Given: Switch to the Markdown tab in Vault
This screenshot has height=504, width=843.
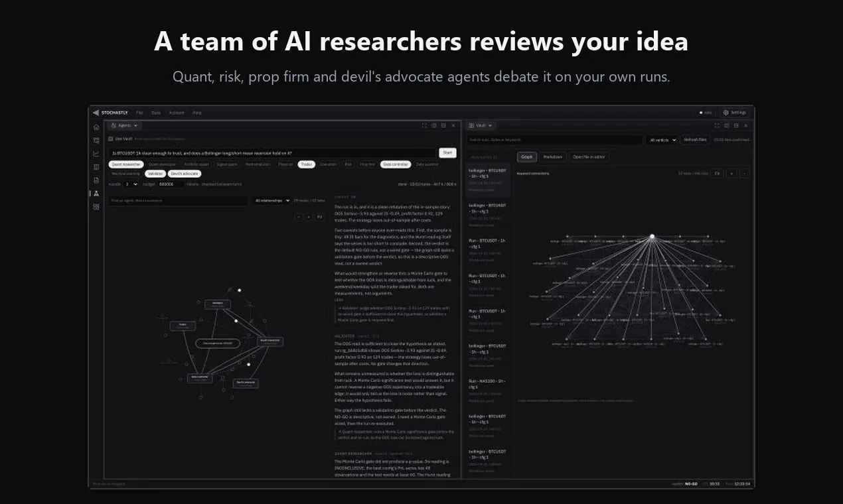Looking at the screenshot, I should pyautogui.click(x=552, y=157).
